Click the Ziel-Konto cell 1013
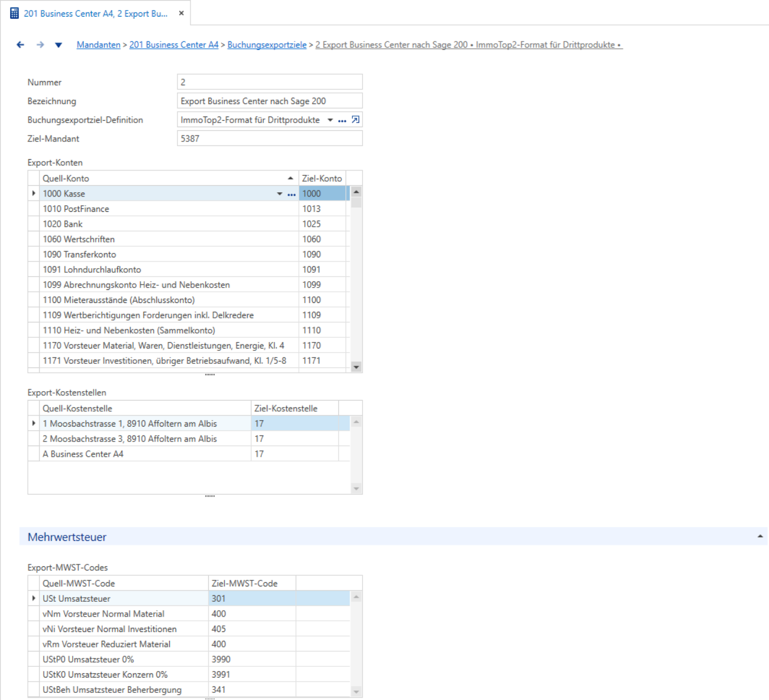Image resolution: width=769 pixels, height=700 pixels. (x=322, y=209)
